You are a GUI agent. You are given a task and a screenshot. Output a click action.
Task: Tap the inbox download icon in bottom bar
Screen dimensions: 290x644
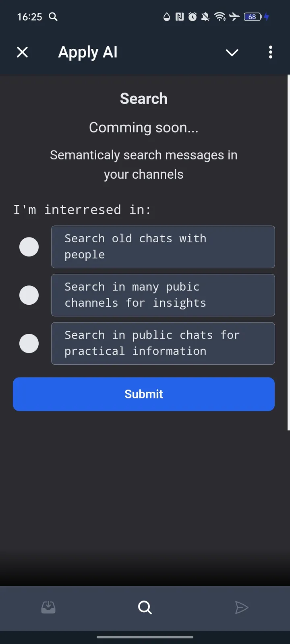(x=48, y=608)
